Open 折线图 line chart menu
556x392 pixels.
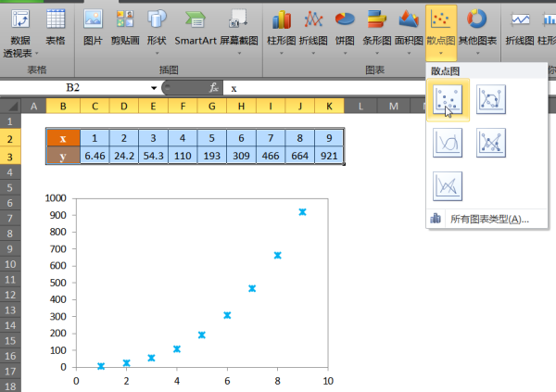[313, 32]
